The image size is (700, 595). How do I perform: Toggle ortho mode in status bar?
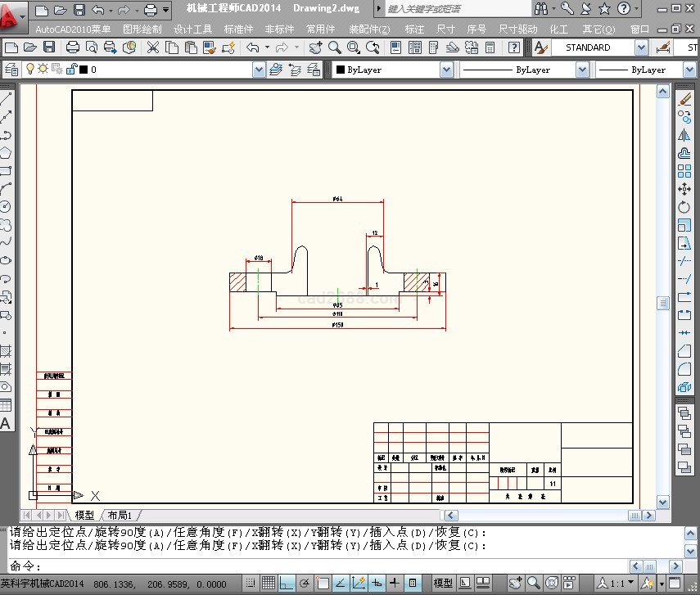286,583
